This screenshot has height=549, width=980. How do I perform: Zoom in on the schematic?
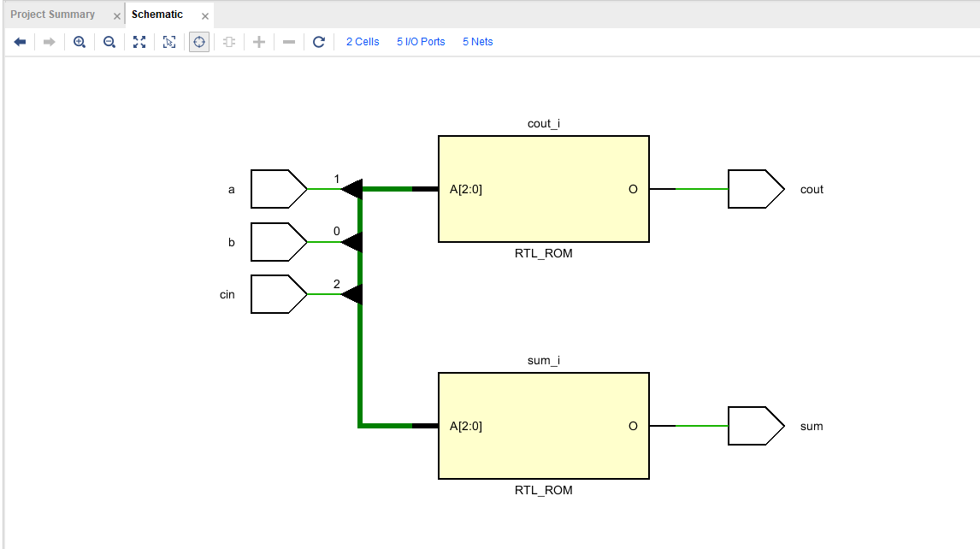[x=80, y=42]
